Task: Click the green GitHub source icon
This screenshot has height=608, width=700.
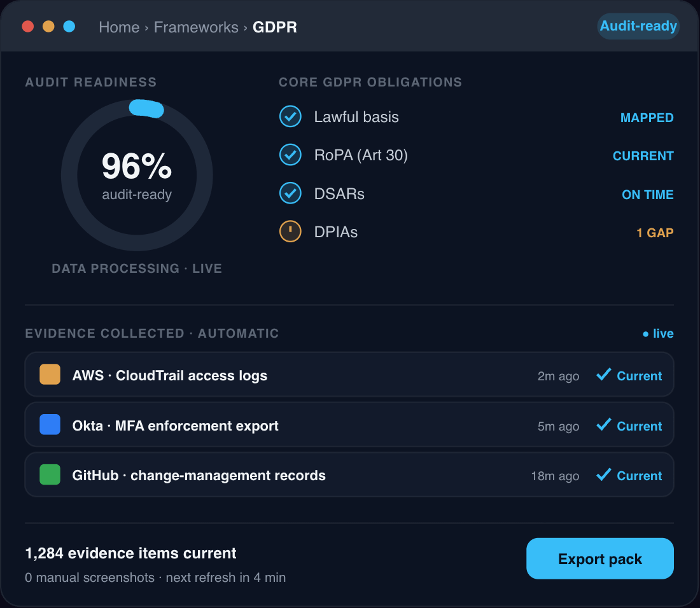Action: click(x=50, y=474)
